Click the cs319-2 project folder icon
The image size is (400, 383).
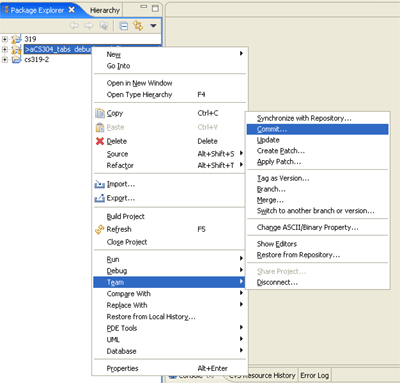(x=16, y=59)
